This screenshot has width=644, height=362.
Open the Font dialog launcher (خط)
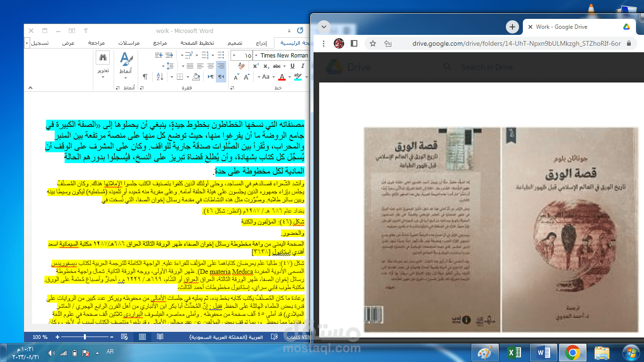point(232,88)
